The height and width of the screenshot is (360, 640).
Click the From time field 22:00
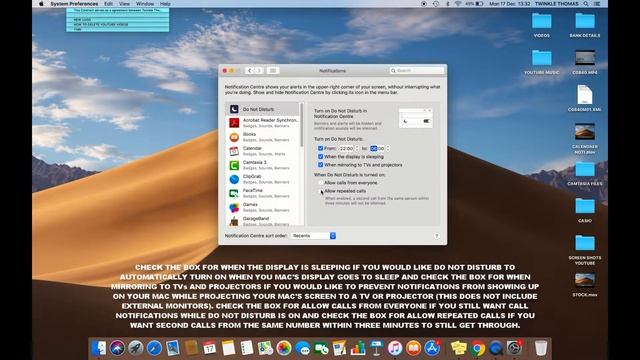[347, 149]
